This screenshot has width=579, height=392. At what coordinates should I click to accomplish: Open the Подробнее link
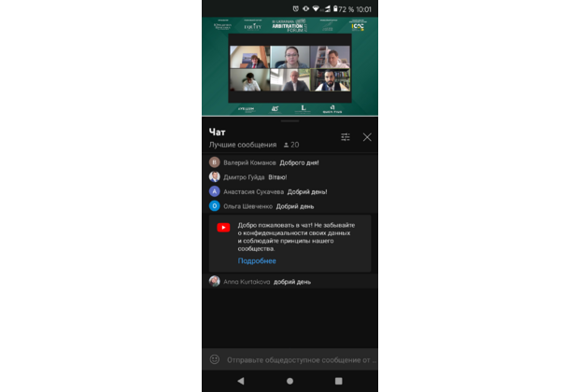click(x=257, y=260)
